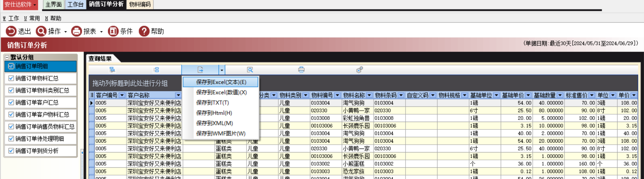644x179 pixels.
Task: Click the expand-all groups icon in results toolbar
Action: [112, 70]
